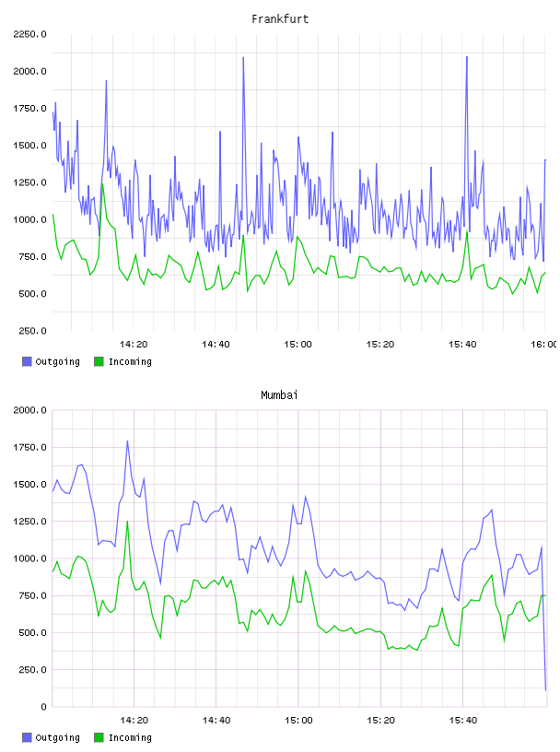The image size is (560, 752).
Task: Click the Outgoing legend label under Mumbai chart
Action: point(57,738)
